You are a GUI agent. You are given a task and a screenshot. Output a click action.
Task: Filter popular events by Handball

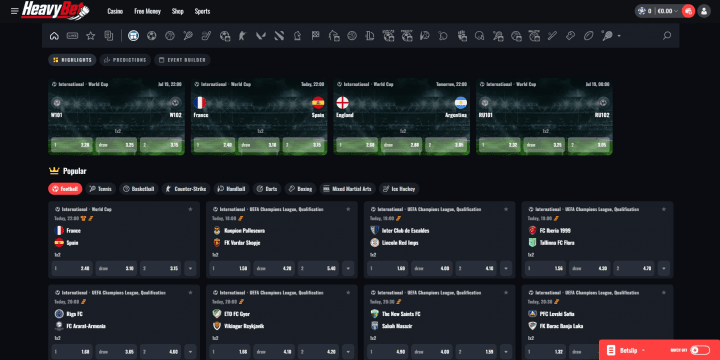coord(231,189)
